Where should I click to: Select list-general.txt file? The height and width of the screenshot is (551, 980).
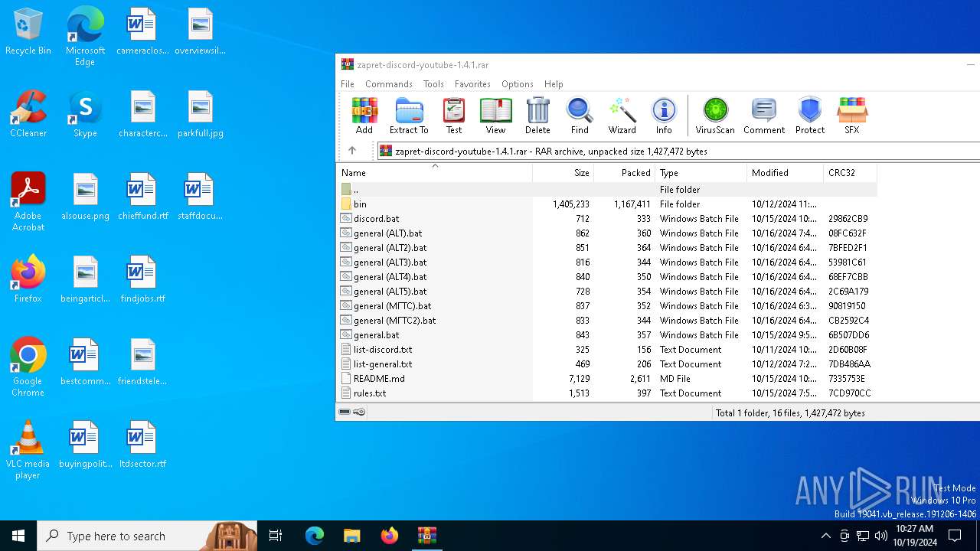pyautogui.click(x=606, y=364)
